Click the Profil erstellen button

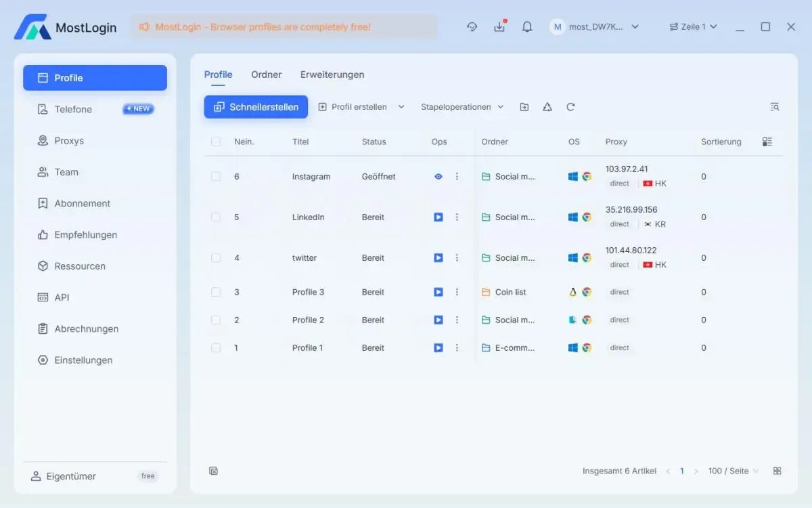pos(353,107)
